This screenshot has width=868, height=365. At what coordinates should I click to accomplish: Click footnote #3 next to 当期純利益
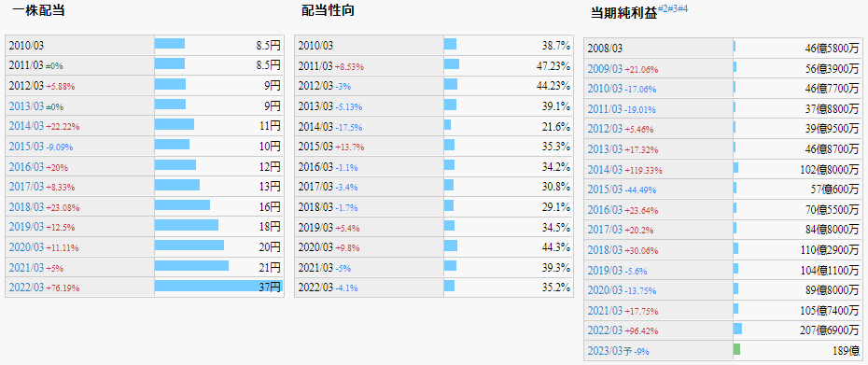(x=672, y=8)
